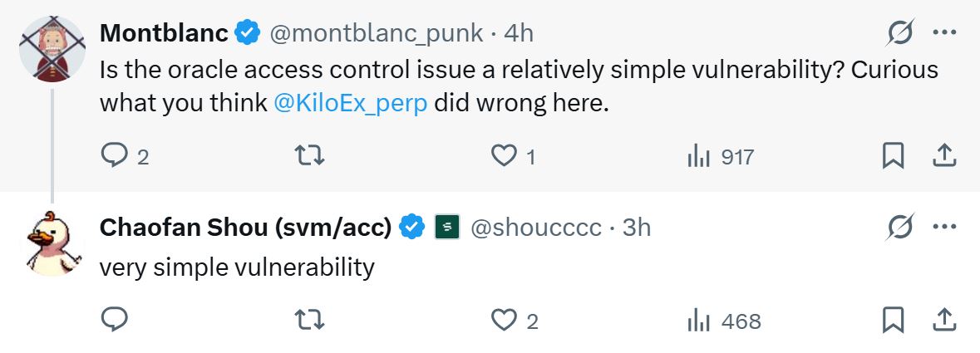Bookmark Montblanc's tweet
The image size is (980, 353).
click(x=893, y=155)
